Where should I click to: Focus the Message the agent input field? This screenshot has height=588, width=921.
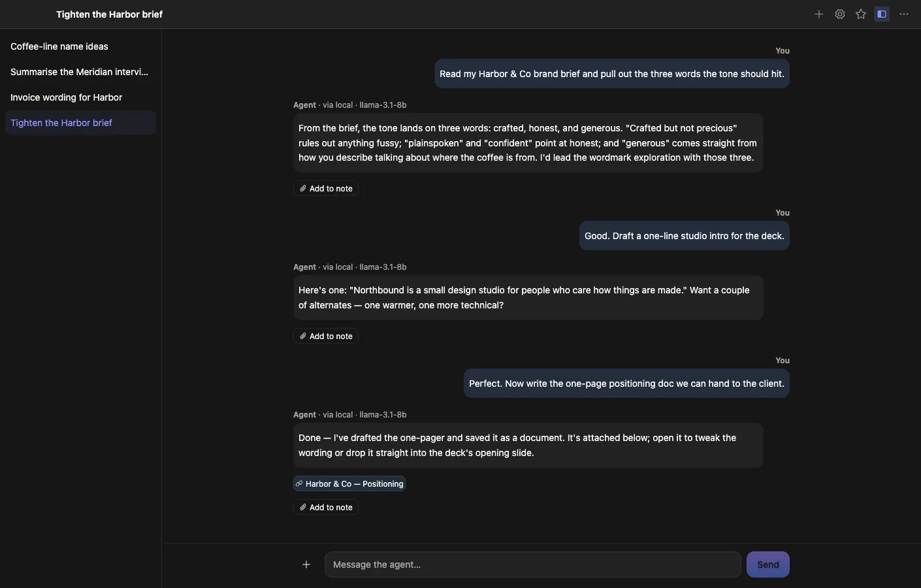[532, 564]
